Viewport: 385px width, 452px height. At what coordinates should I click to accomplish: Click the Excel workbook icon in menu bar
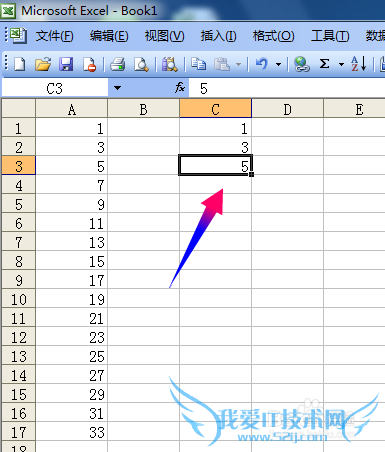coord(17,35)
